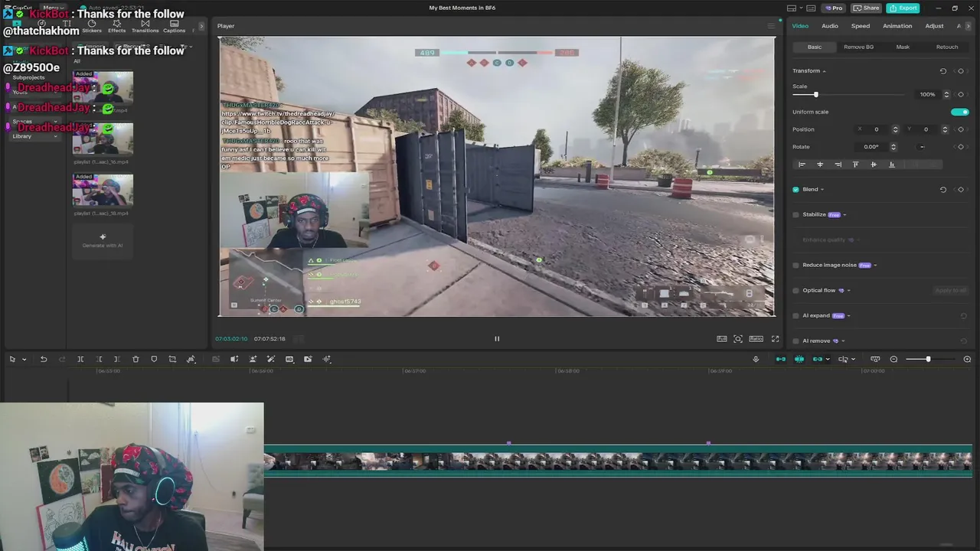The width and height of the screenshot is (980, 551).
Task: Open the Player panel hamburger menu
Action: pos(771,26)
